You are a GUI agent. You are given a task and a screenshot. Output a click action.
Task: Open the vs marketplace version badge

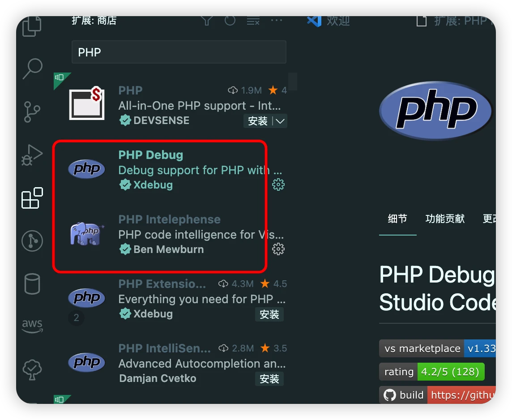437,348
